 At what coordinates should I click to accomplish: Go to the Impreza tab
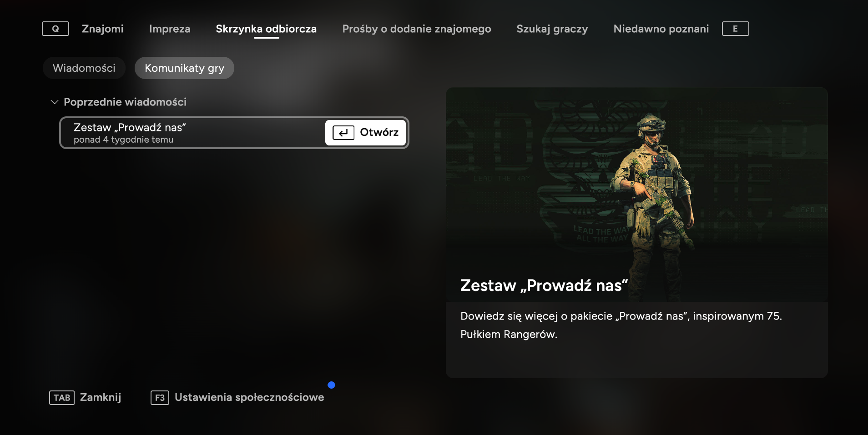(x=170, y=29)
